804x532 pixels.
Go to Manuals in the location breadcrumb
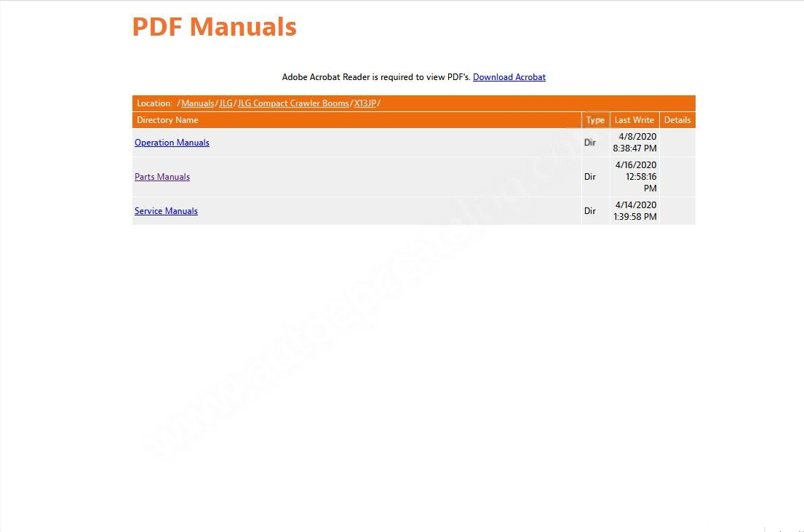[x=197, y=103]
